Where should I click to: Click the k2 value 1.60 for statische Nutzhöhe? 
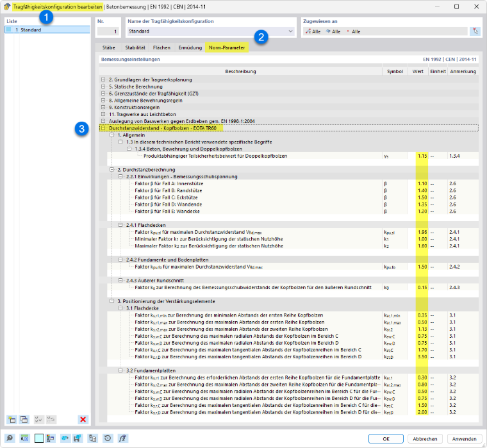pyautogui.click(x=422, y=245)
